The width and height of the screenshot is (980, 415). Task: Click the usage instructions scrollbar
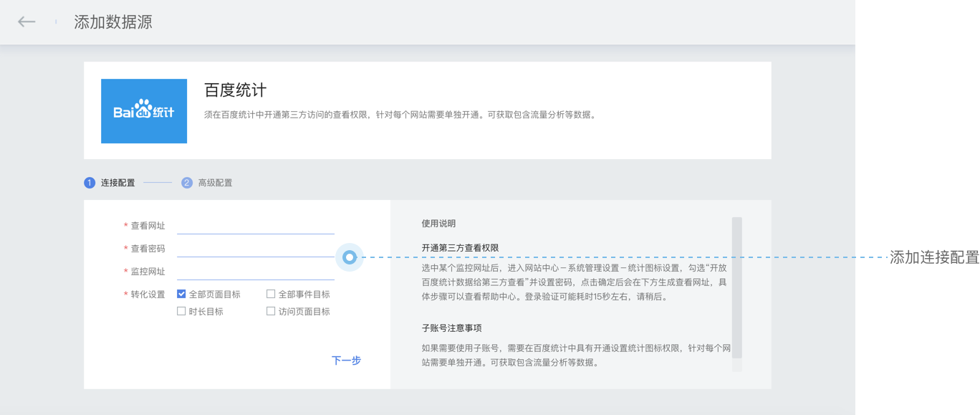point(737,287)
